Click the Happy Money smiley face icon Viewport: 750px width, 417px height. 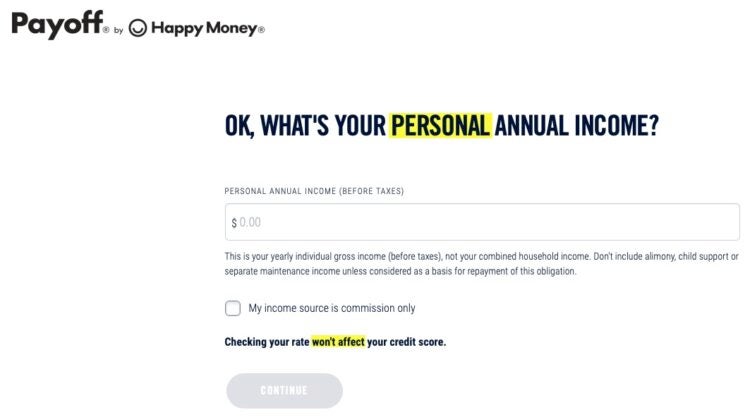tap(138, 28)
